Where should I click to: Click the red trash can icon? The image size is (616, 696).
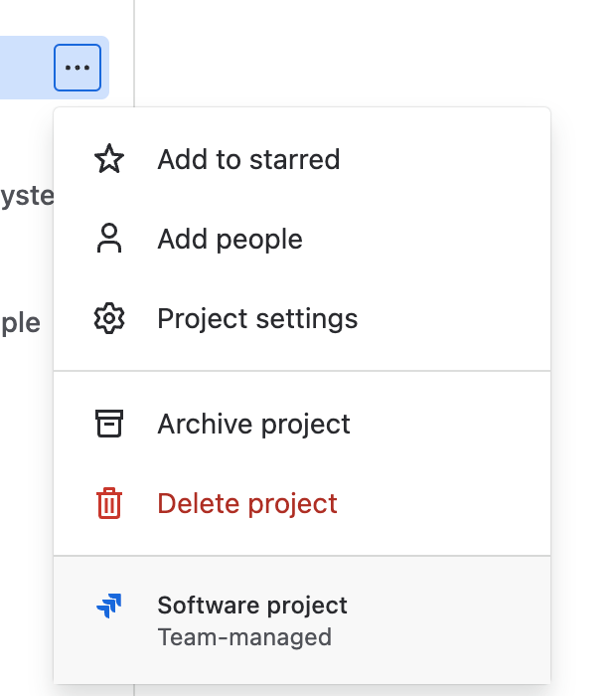pyautogui.click(x=108, y=503)
